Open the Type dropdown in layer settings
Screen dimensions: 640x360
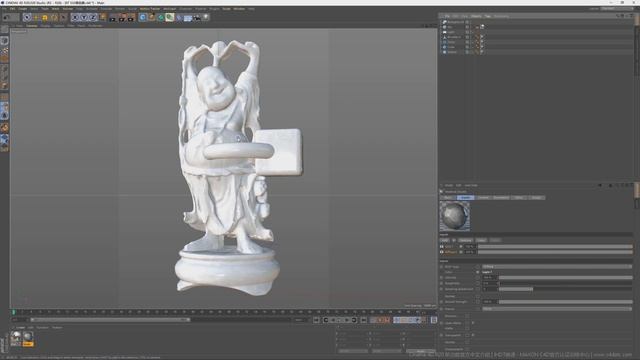557,267
